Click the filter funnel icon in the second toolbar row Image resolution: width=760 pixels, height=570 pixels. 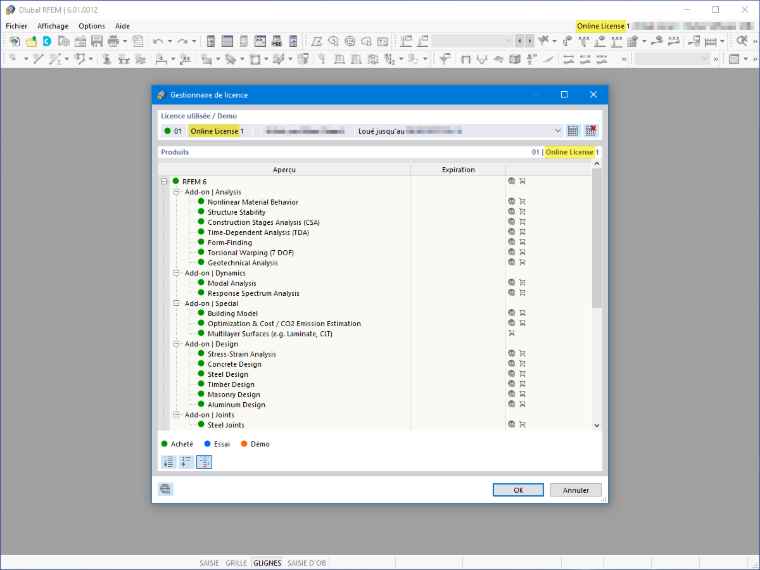444,59
